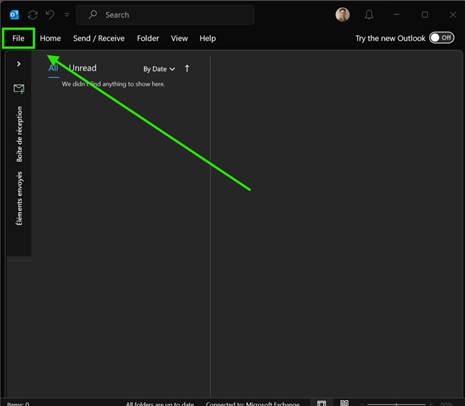Click the New Email envelope icon in sidebar
The width and height of the screenshot is (465, 406).
19,88
